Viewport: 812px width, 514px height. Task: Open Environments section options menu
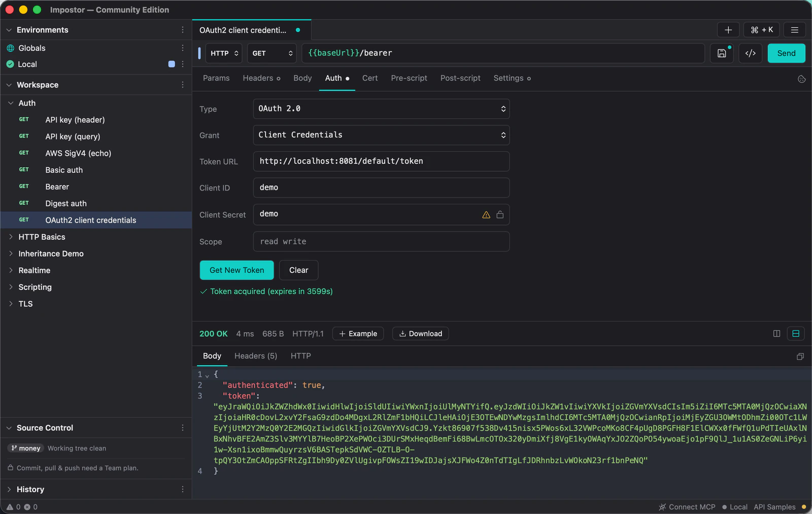point(183,30)
